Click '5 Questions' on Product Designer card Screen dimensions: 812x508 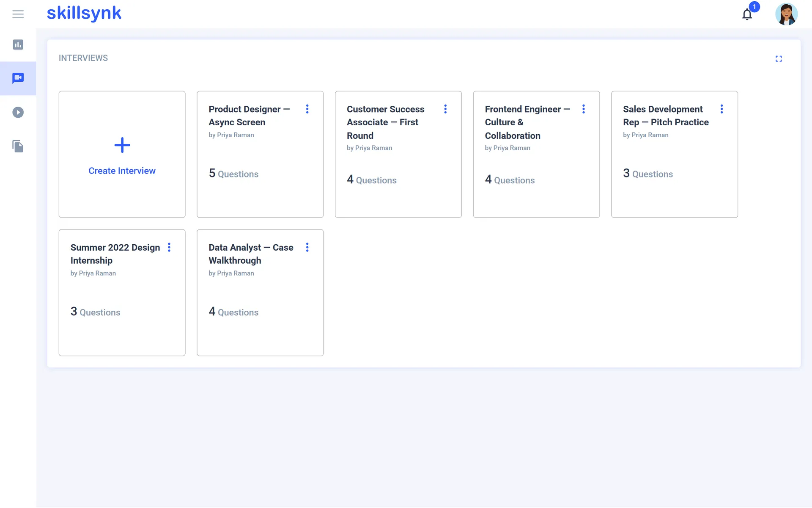click(x=233, y=174)
